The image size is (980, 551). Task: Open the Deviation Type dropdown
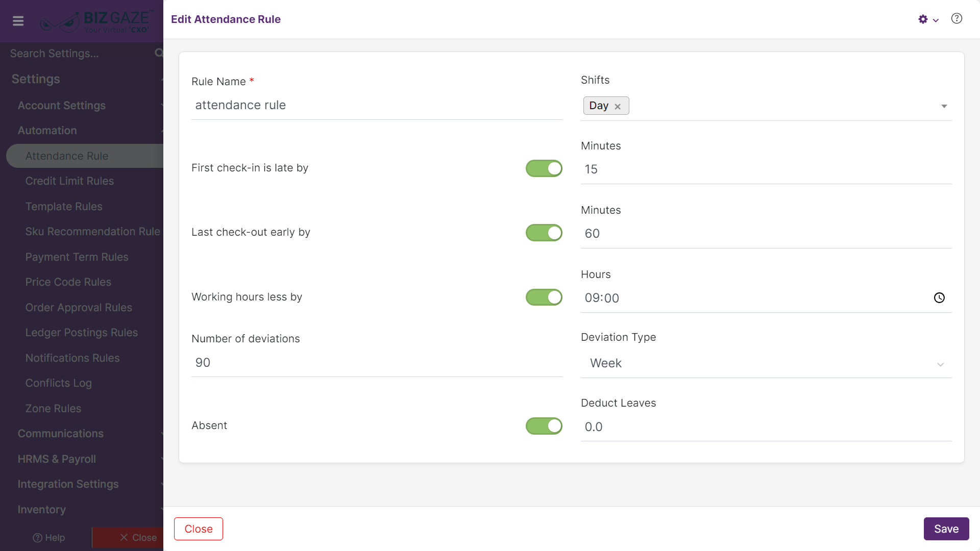(x=766, y=363)
